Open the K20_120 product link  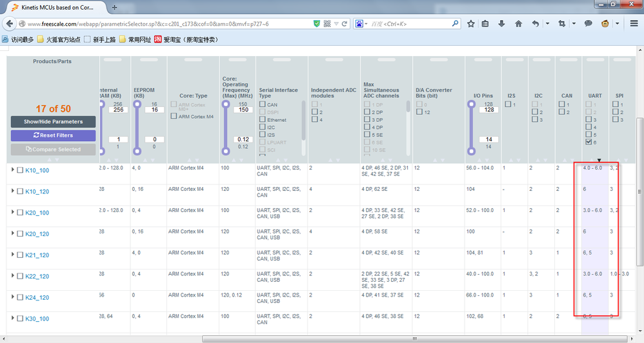coord(37,234)
